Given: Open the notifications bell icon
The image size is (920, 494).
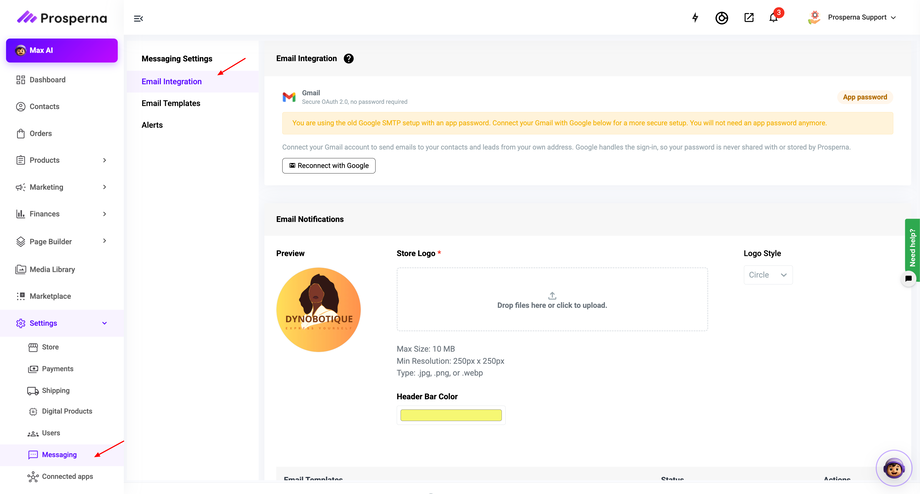Looking at the screenshot, I should pyautogui.click(x=773, y=18).
